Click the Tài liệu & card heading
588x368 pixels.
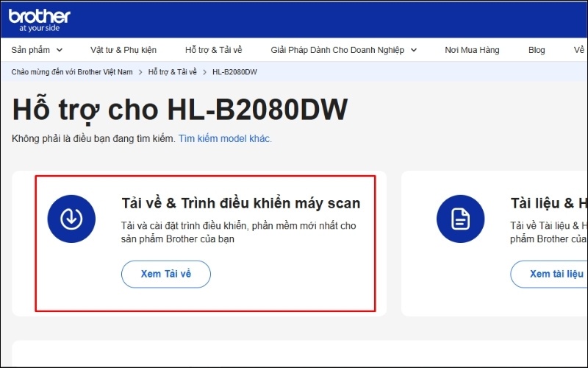549,203
